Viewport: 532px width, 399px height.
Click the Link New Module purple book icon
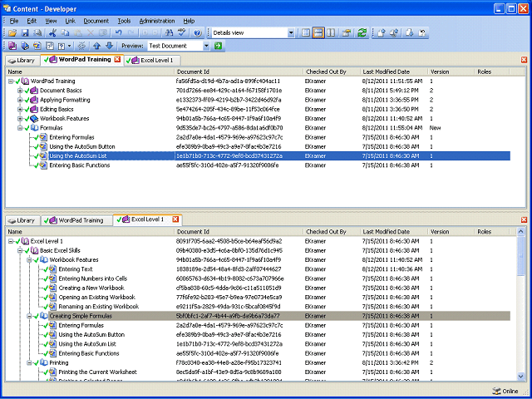[x=12, y=46]
